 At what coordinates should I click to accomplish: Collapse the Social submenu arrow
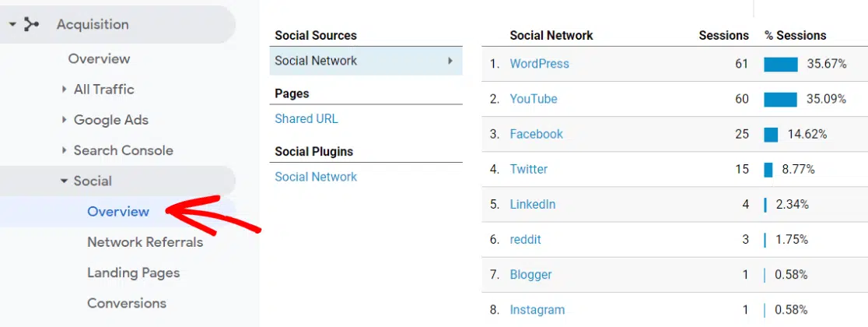coord(64,181)
